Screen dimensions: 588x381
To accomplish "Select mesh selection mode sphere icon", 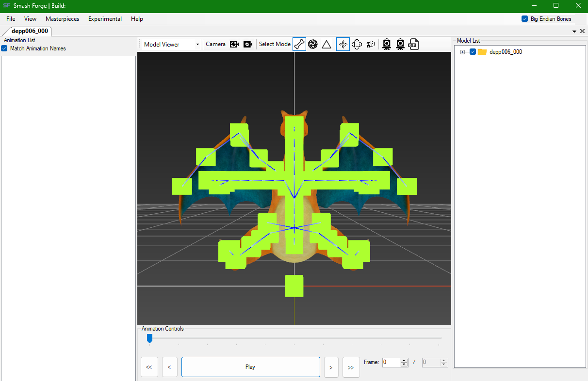I will (313, 44).
